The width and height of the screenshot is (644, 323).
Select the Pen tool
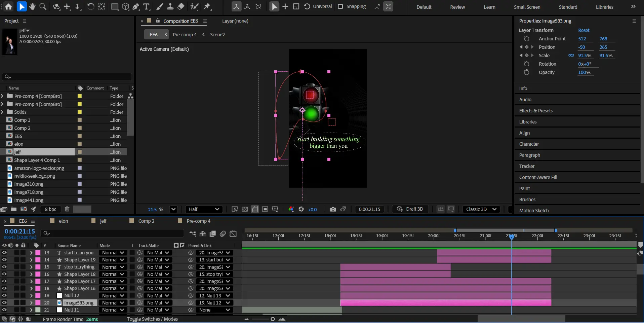[x=136, y=7]
